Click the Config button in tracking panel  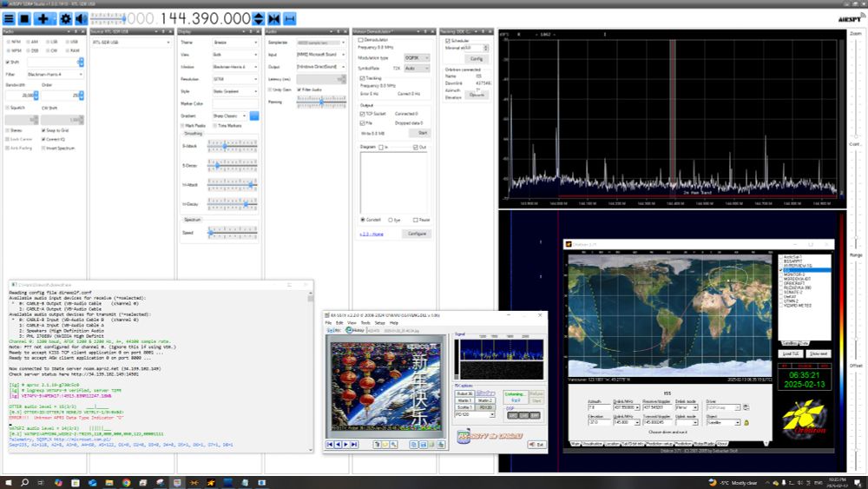476,58
